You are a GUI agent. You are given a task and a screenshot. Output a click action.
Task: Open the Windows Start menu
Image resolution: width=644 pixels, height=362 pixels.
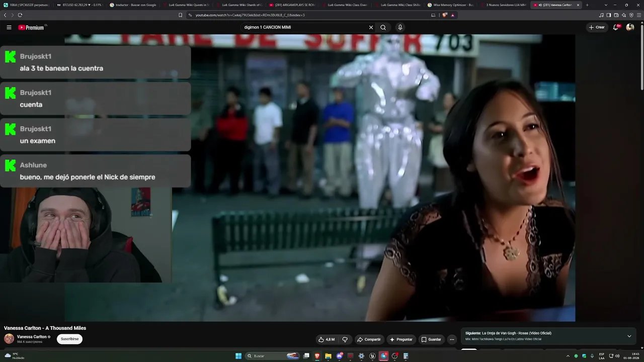[x=238, y=356]
